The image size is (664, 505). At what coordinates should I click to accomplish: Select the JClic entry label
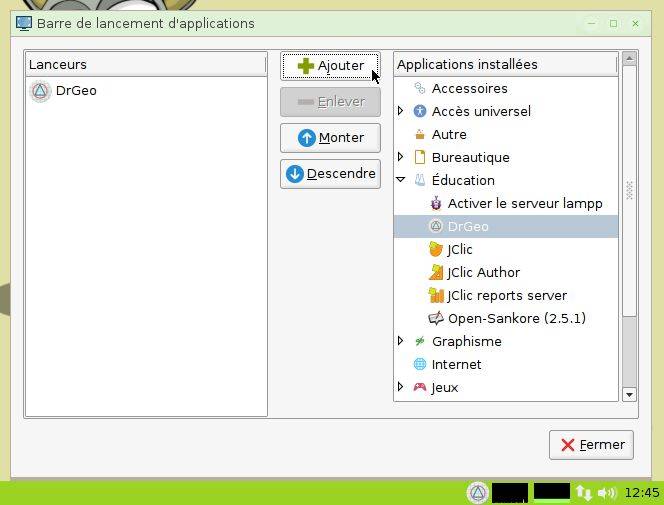pyautogui.click(x=460, y=249)
